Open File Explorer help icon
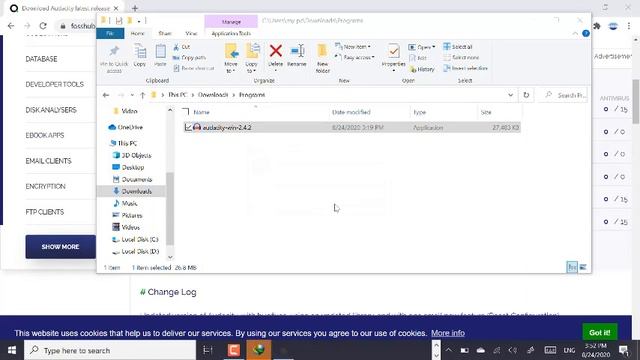The image size is (640, 360). click(x=586, y=33)
